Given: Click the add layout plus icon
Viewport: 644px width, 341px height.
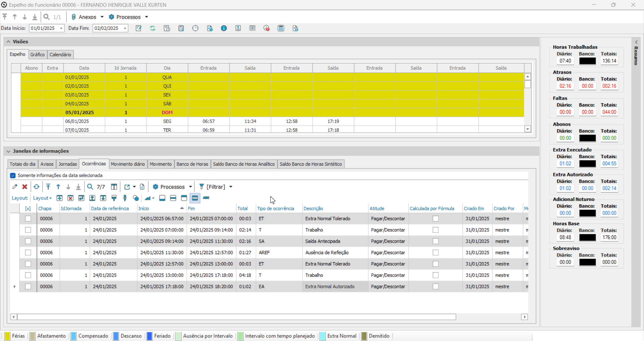Looking at the screenshot, I should tap(60, 198).
